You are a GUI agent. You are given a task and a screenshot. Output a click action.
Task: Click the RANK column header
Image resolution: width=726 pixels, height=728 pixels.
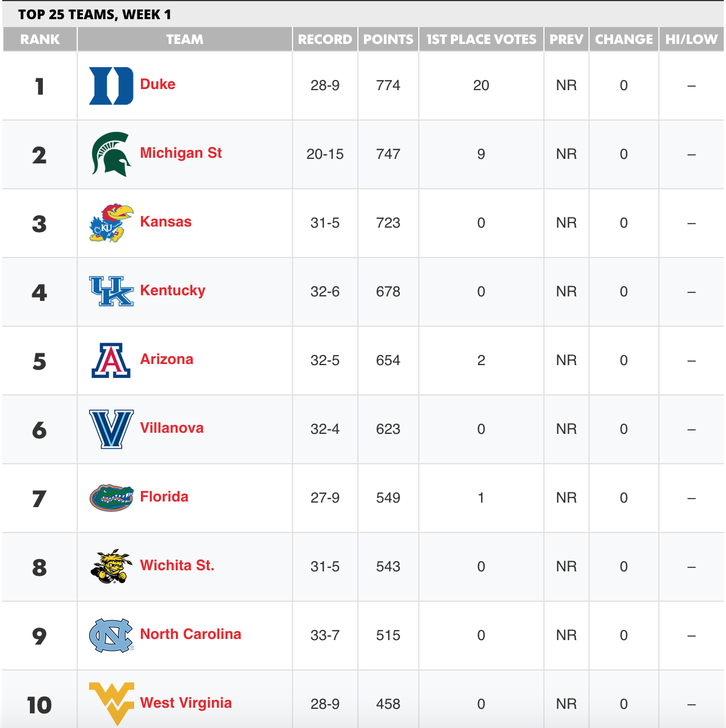pos(40,39)
